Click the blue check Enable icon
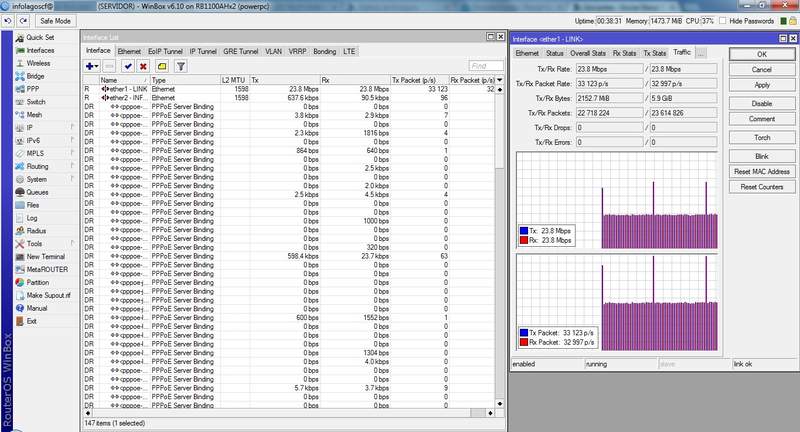This screenshot has width=800, height=432. click(128, 66)
